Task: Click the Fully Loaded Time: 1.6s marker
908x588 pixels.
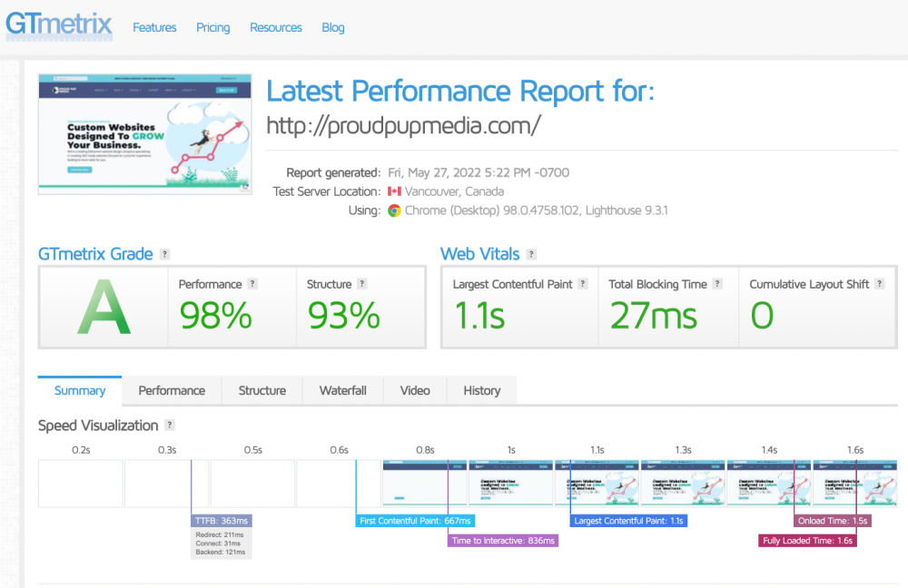Action: [808, 541]
